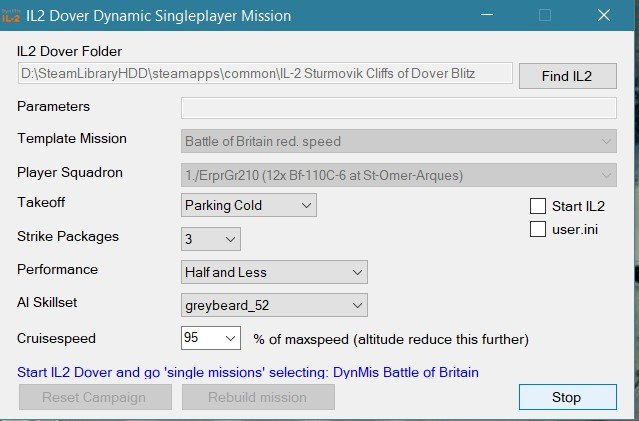Click the Rebuild mission button
The height and width of the screenshot is (421, 639).
click(x=258, y=397)
